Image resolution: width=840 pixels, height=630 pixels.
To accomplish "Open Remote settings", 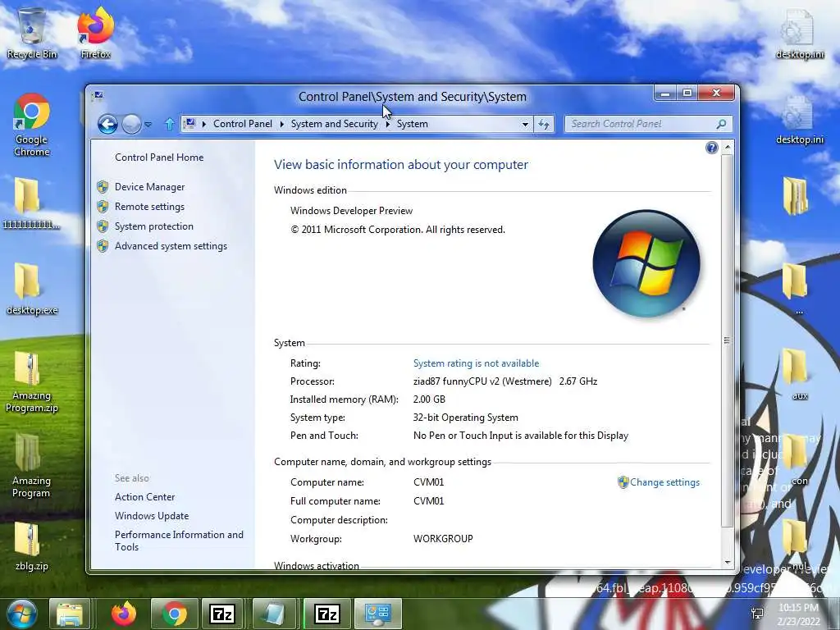I will (x=149, y=206).
